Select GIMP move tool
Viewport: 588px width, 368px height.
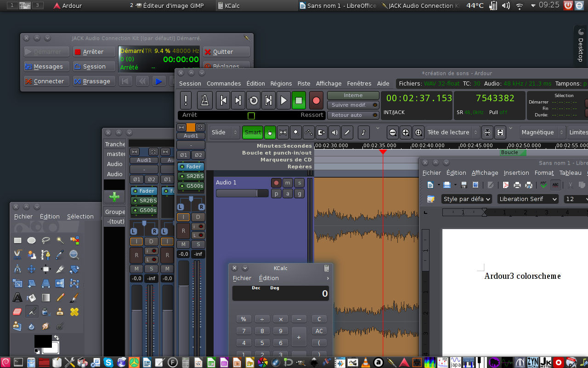pos(32,269)
